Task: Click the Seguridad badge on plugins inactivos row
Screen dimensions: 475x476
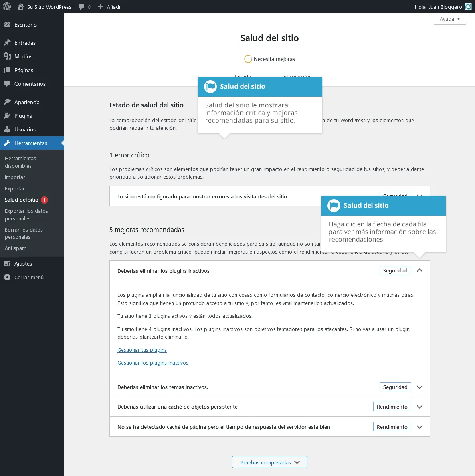Action: 395,270
